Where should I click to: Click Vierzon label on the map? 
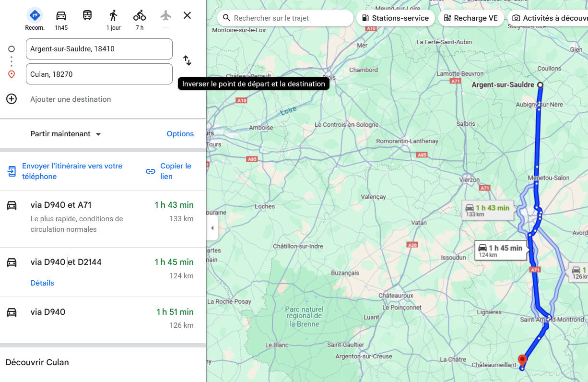click(469, 180)
